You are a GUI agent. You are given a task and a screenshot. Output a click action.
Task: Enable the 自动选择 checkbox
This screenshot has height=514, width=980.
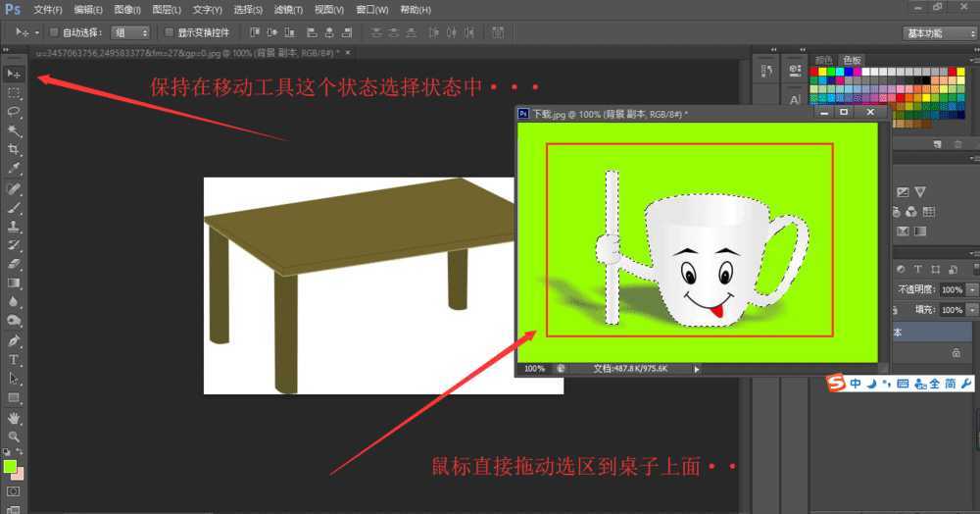tap(54, 32)
